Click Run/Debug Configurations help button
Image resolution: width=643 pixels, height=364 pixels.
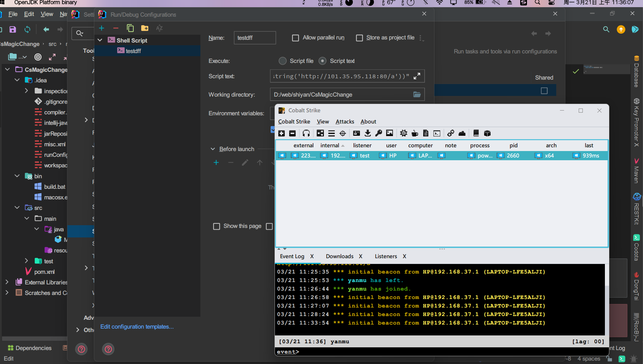(x=108, y=349)
